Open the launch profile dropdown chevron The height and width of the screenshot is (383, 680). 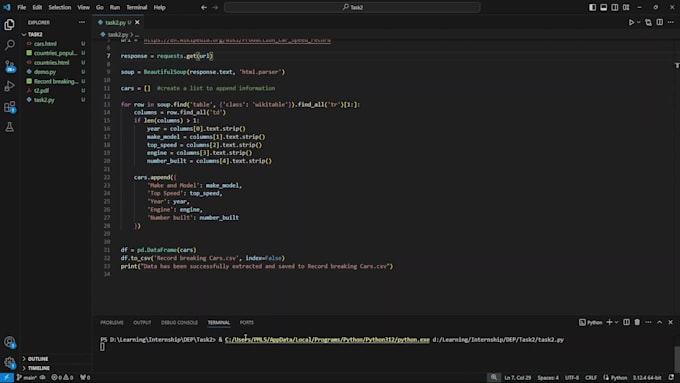coord(616,322)
